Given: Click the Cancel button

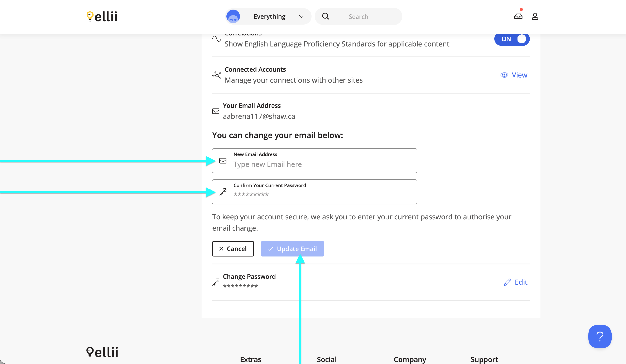Looking at the screenshot, I should point(233,249).
